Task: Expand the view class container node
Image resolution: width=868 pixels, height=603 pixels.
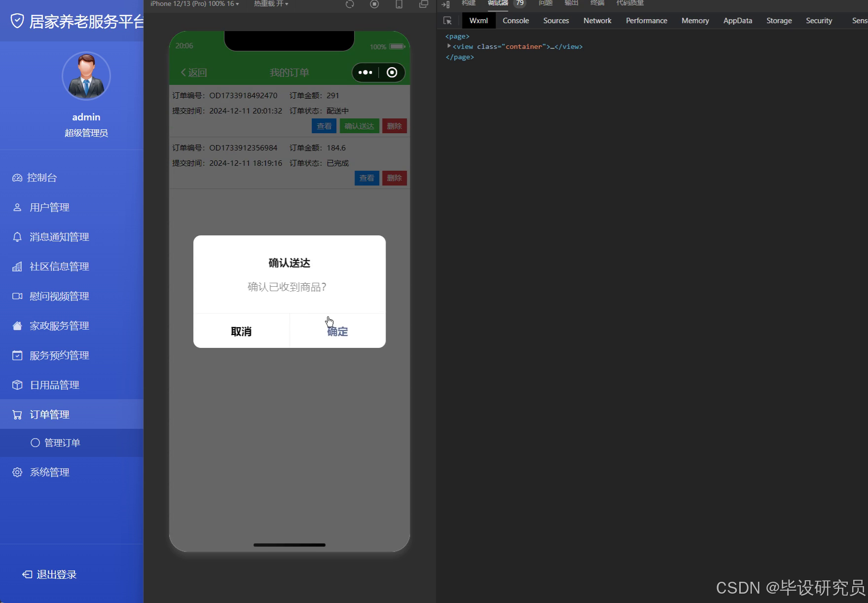Action: (449, 46)
